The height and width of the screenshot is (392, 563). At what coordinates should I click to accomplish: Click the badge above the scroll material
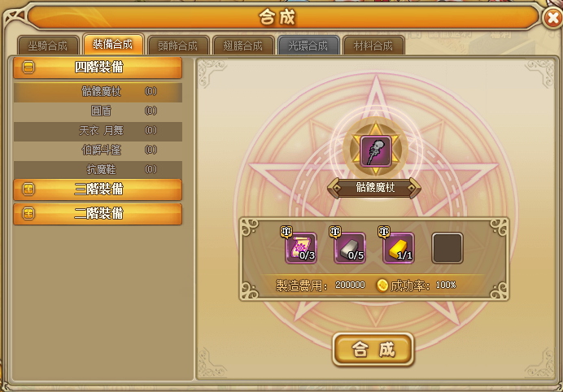286,232
